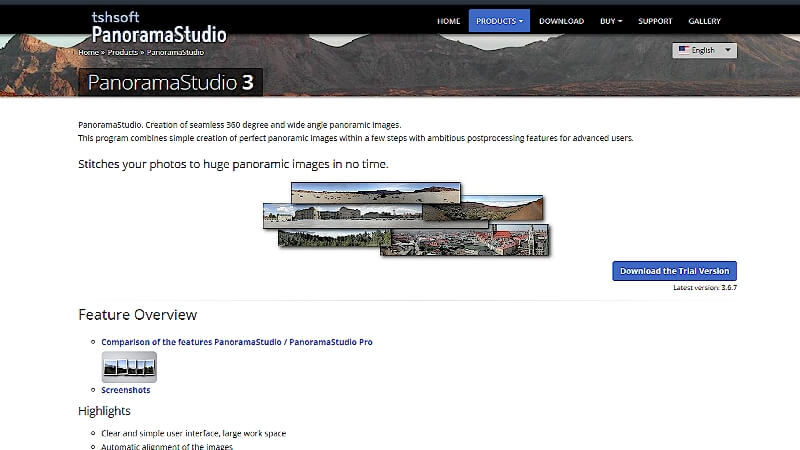Image resolution: width=800 pixels, height=450 pixels.
Task: Click the Home breadcrumb link
Action: click(x=88, y=52)
